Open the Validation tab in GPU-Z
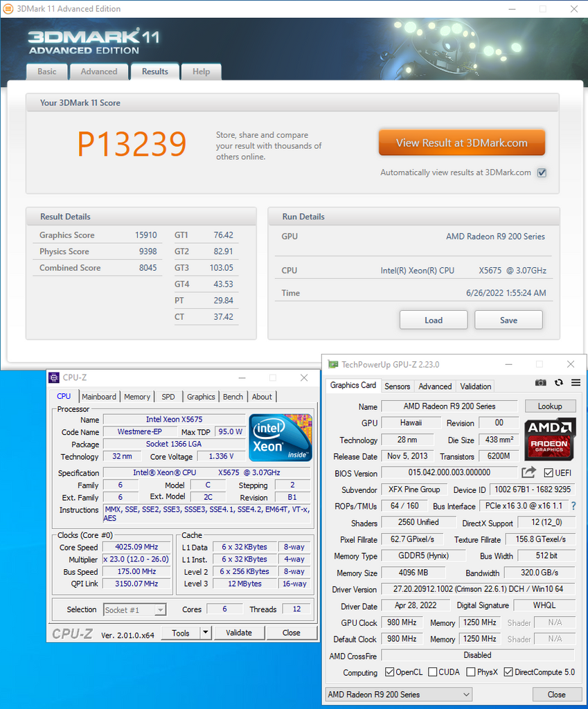The height and width of the screenshot is (709, 588). click(475, 386)
